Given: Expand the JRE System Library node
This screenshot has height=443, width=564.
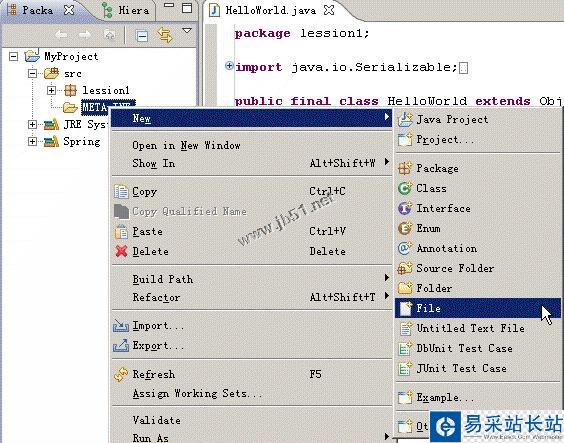Looking at the screenshot, I should point(32,124).
